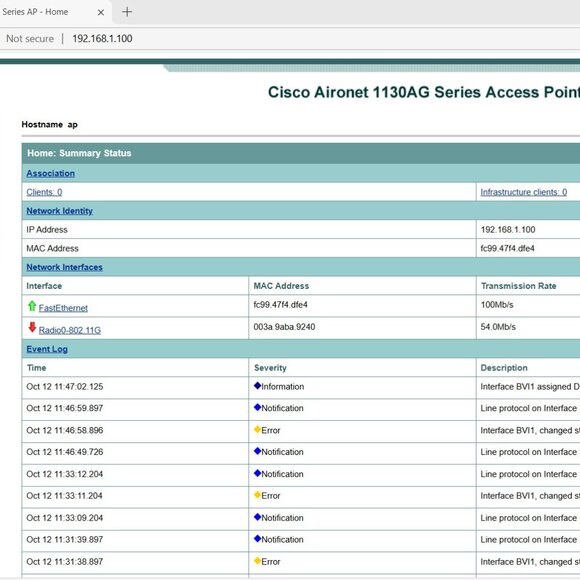Viewport: 580px width, 580px height.
Task: Open the Infrastructure clients: 0 link
Action: (x=523, y=192)
